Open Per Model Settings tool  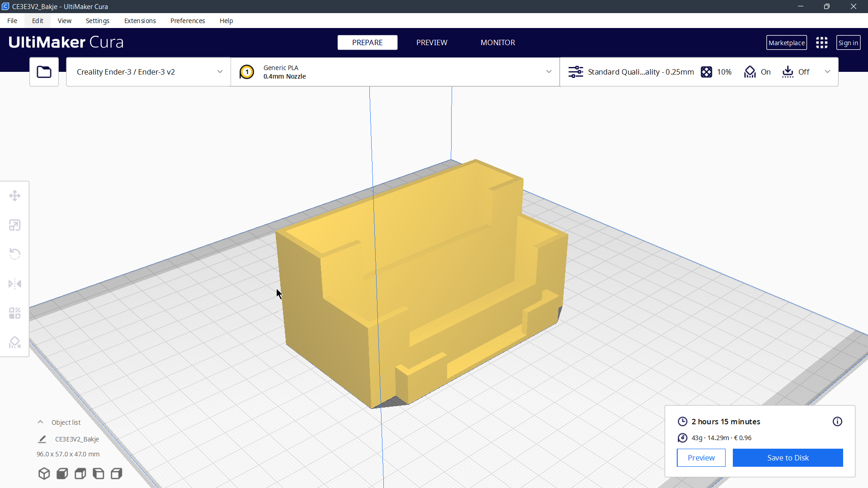click(x=15, y=313)
